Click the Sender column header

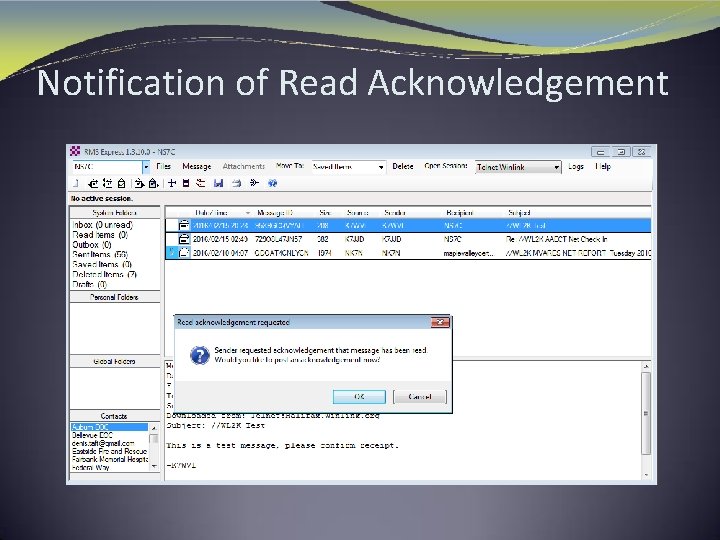395,213
